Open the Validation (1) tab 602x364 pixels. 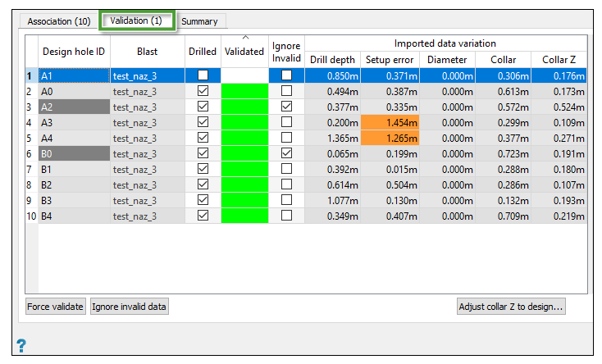[x=138, y=21]
